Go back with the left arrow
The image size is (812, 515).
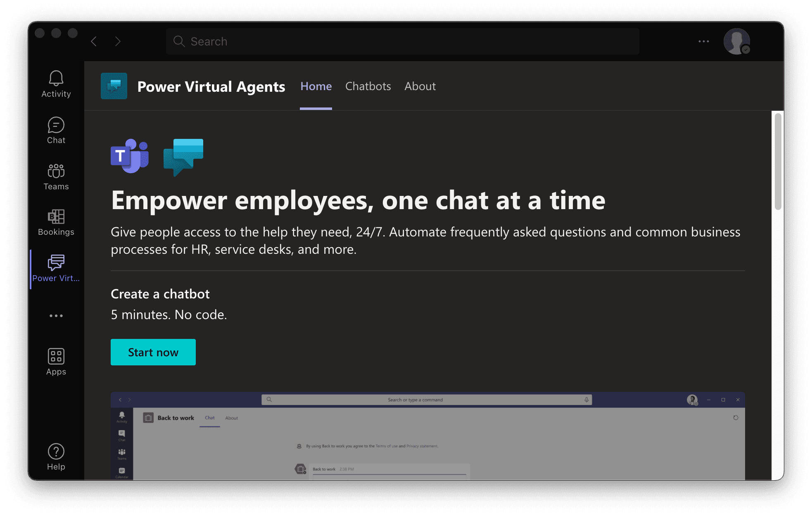(x=94, y=41)
